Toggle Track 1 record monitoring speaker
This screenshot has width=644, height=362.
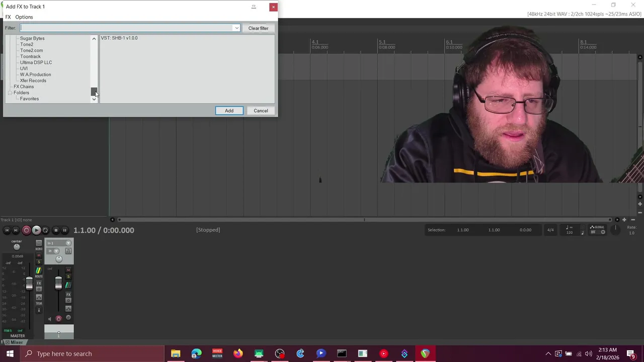(x=50, y=319)
